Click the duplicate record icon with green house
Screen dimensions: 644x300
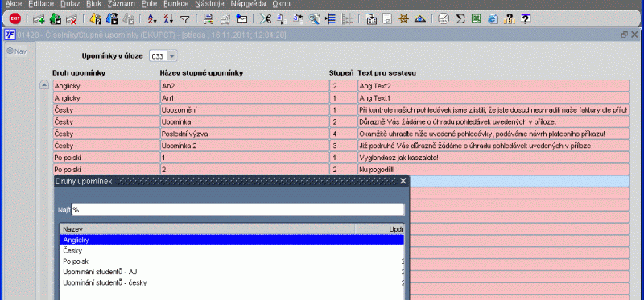55,18
